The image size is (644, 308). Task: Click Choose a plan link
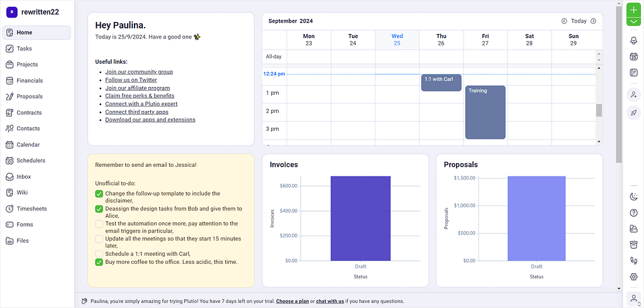tap(292, 301)
